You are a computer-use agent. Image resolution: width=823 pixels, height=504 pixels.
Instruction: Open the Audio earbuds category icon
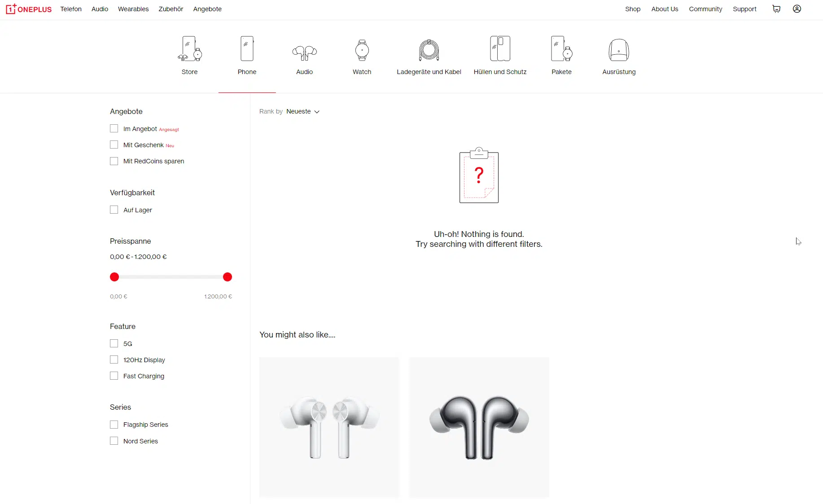pos(304,52)
